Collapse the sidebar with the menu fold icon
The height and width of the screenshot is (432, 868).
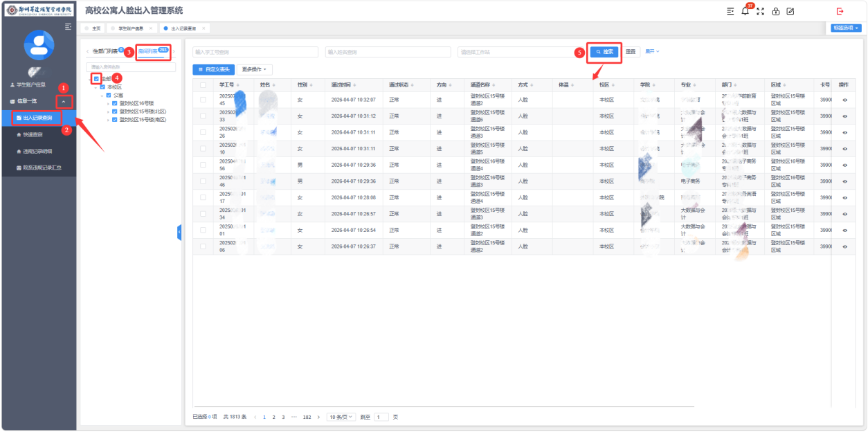click(68, 26)
